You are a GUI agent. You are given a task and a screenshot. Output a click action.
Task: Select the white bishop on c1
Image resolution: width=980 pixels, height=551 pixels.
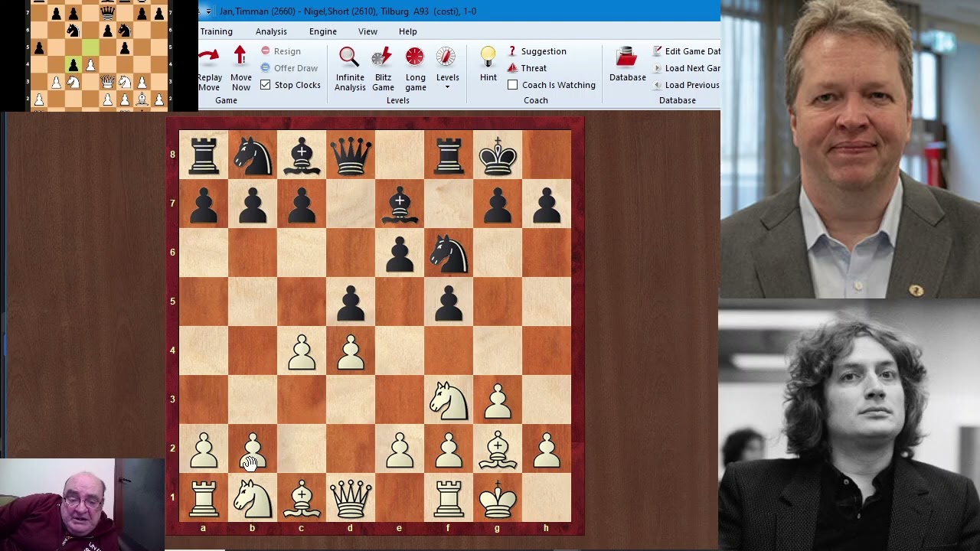[x=302, y=497]
